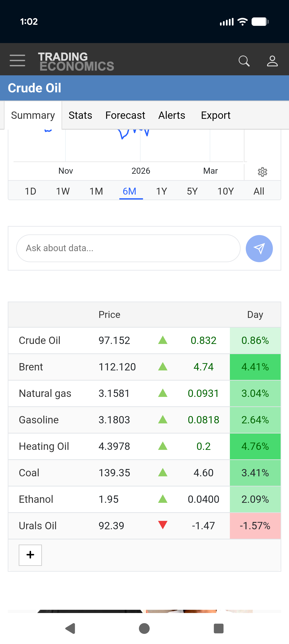Open the Export tab
This screenshot has width=289, height=644.
click(215, 116)
